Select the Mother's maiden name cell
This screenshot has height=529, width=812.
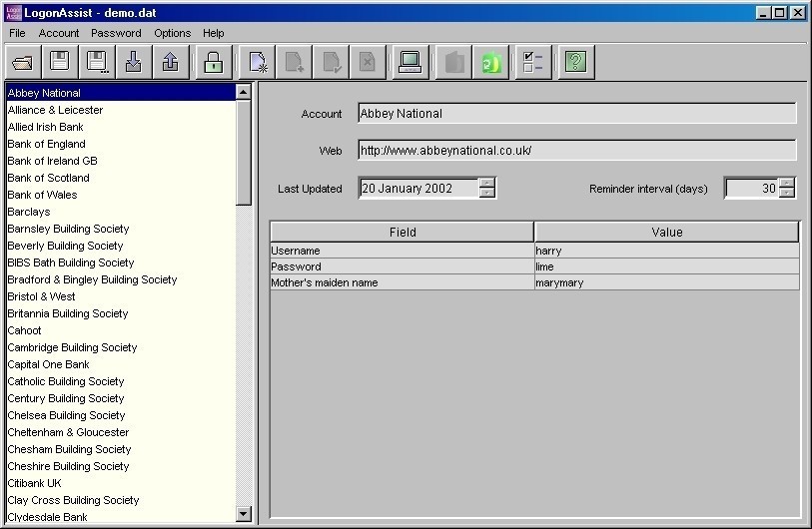pyautogui.click(x=402, y=282)
